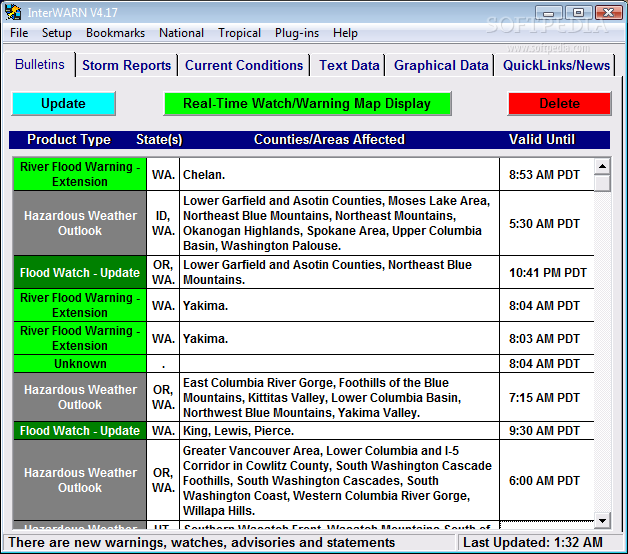The image size is (628, 554).
Task: Click the scroll up arrow of bulletin list
Action: (602, 166)
